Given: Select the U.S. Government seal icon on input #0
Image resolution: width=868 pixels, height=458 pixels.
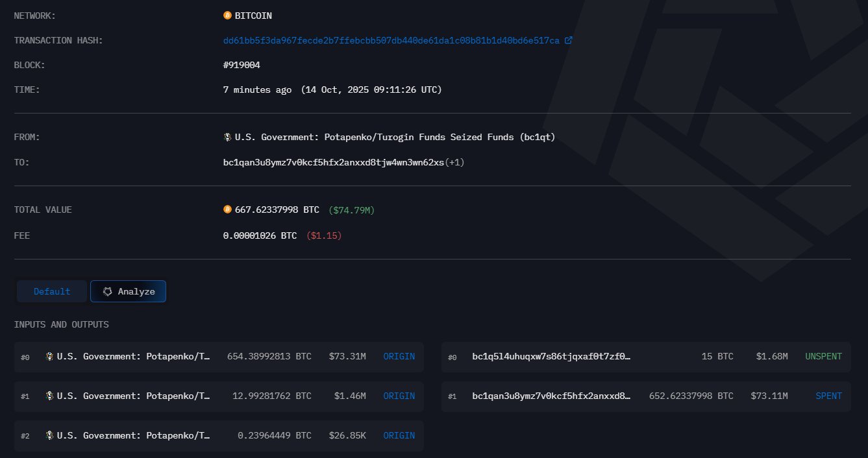Looking at the screenshot, I should coord(49,356).
